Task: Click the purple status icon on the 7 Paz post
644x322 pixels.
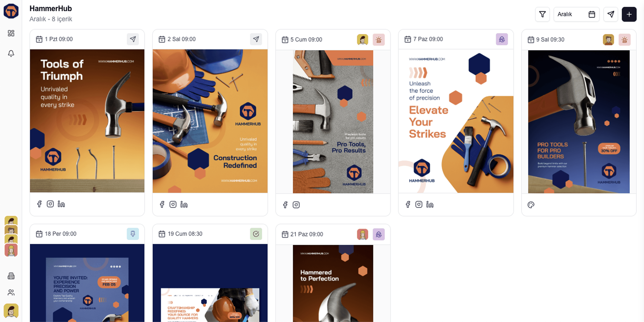Action: pos(501,39)
